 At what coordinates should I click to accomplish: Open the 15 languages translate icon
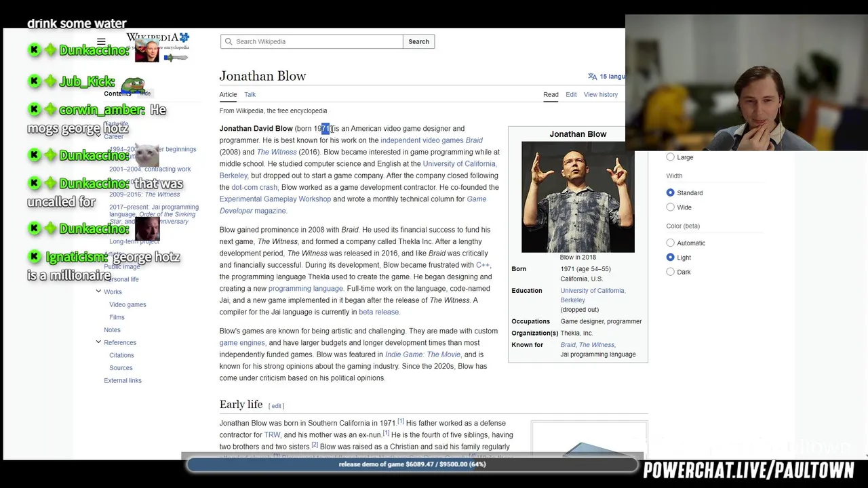click(x=593, y=77)
